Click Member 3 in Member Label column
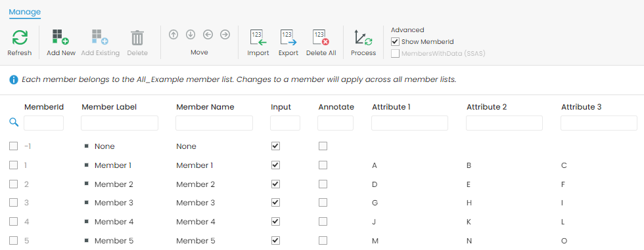The height and width of the screenshot is (250, 644). [x=114, y=203]
